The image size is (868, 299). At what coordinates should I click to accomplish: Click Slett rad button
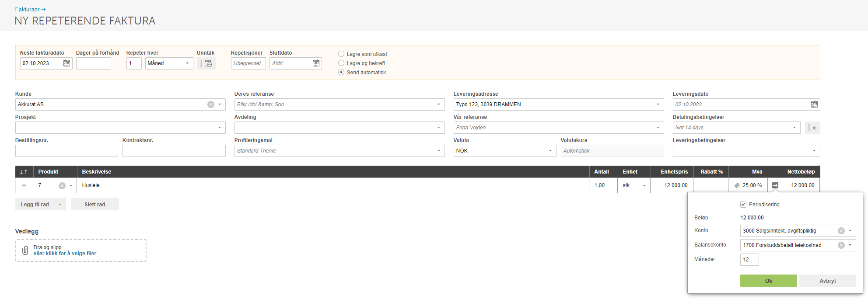click(95, 204)
